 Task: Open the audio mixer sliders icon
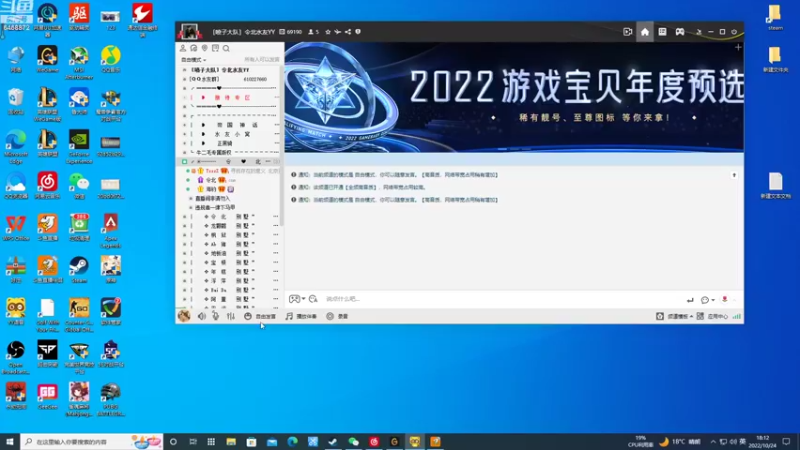click(231, 316)
